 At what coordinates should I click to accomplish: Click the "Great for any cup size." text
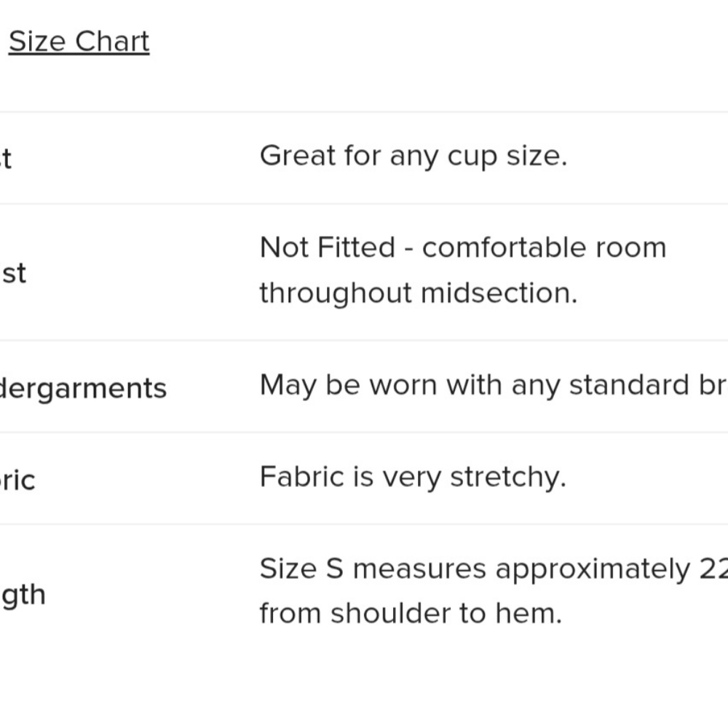click(x=413, y=156)
